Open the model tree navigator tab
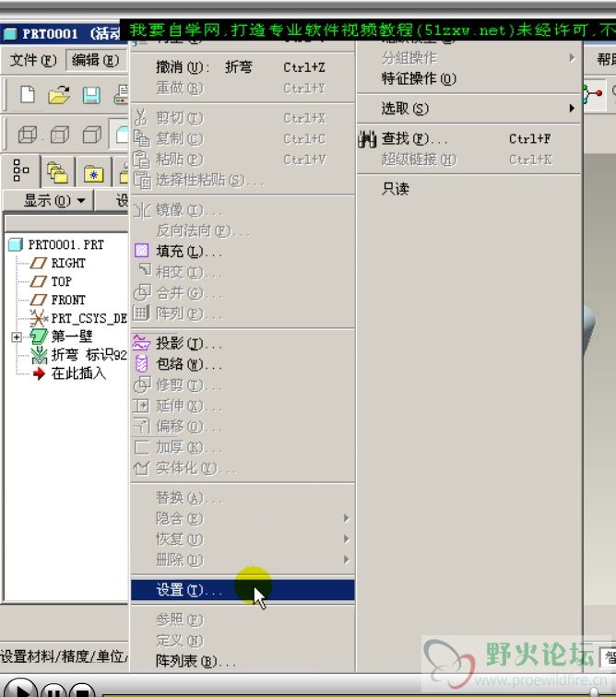 tap(21, 171)
